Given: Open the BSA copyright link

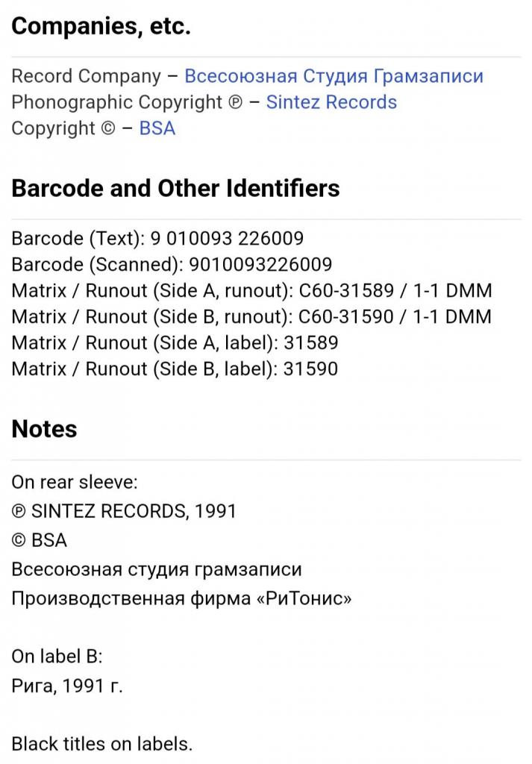Looking at the screenshot, I should click(157, 128).
